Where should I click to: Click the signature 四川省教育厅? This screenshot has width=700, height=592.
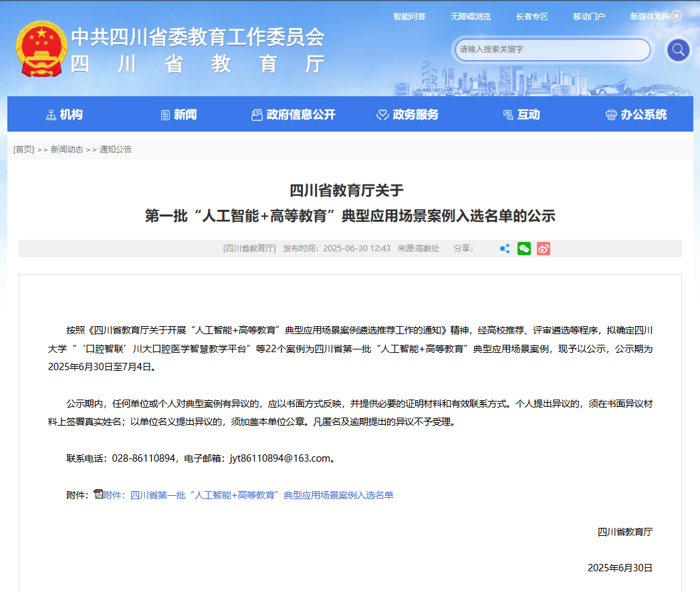625,532
